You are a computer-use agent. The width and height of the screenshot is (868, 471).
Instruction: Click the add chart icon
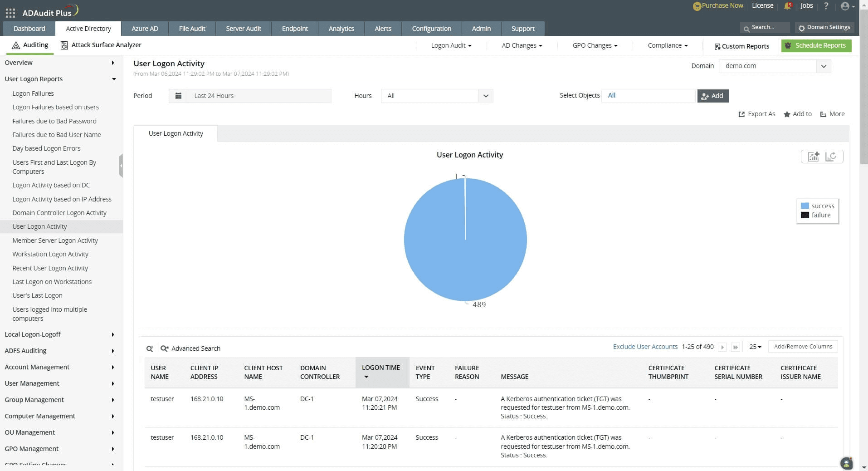tap(813, 157)
